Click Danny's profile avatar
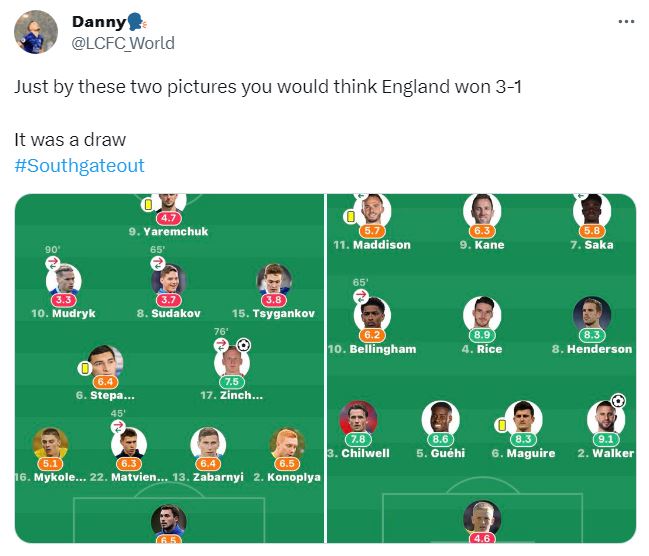The image size is (649, 556). click(36, 32)
